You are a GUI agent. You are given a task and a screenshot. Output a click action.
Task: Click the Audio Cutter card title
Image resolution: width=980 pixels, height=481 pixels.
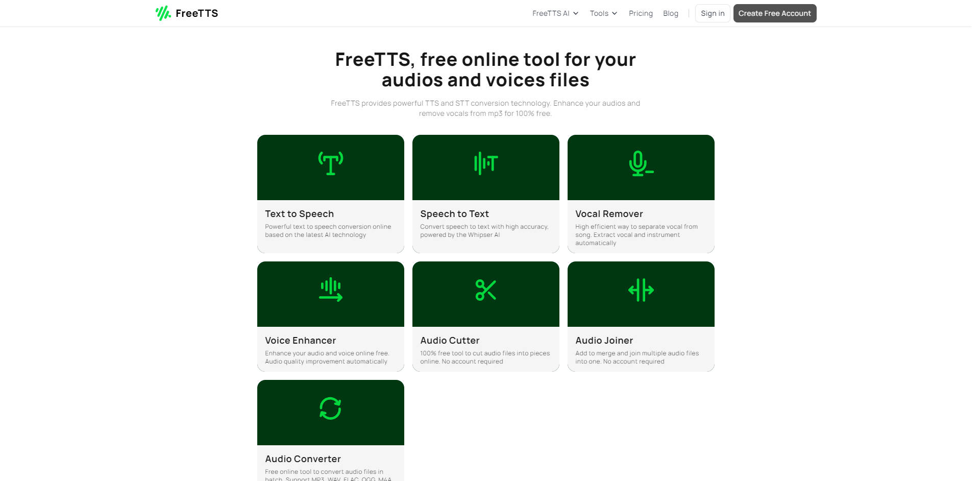point(450,341)
